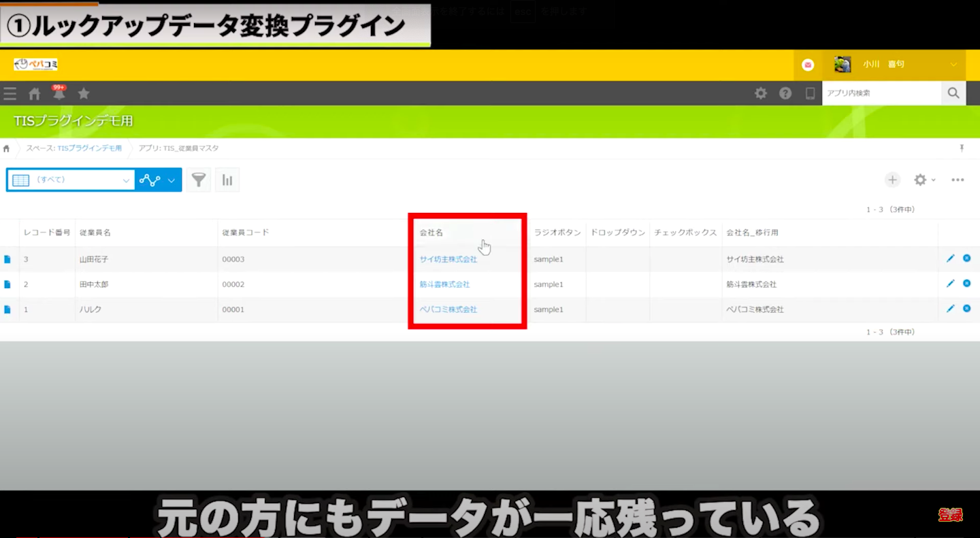Click employee code 00002 cell

(233, 284)
